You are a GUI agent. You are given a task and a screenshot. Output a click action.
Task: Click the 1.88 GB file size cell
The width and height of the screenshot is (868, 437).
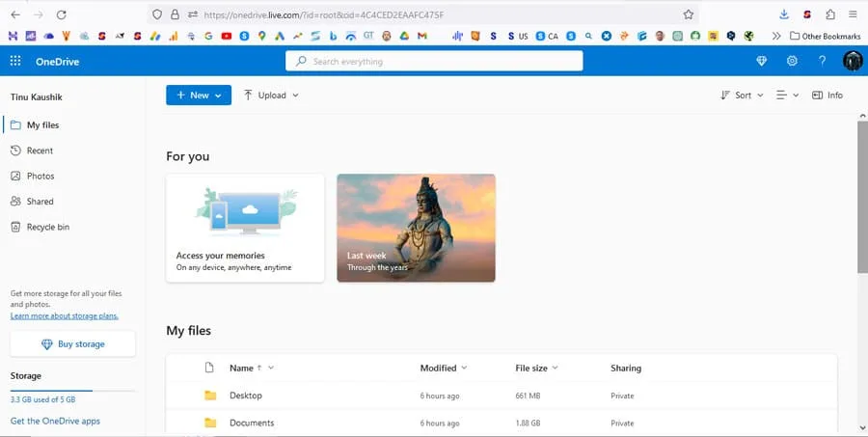(528, 423)
